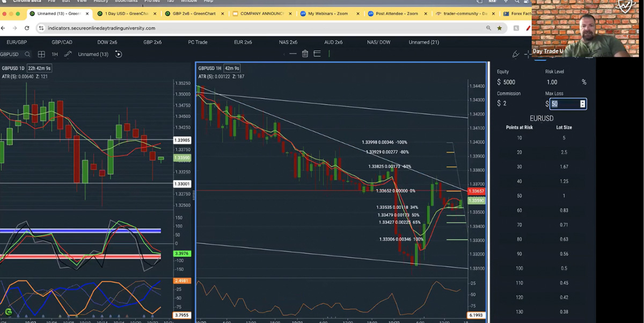Close the 'My Webinars - Zoom' tab
This screenshot has height=323, width=644.
tap(357, 13)
